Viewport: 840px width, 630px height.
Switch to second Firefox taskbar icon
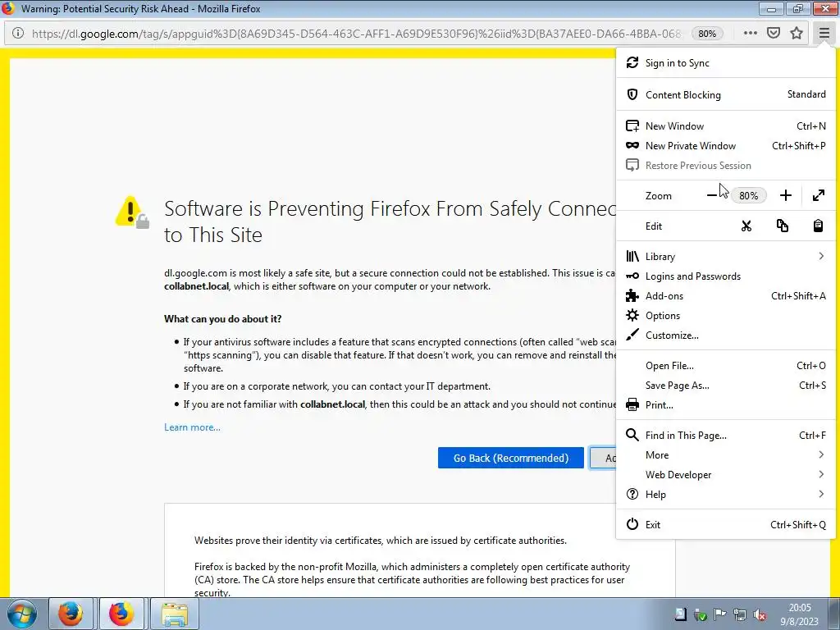click(x=121, y=614)
